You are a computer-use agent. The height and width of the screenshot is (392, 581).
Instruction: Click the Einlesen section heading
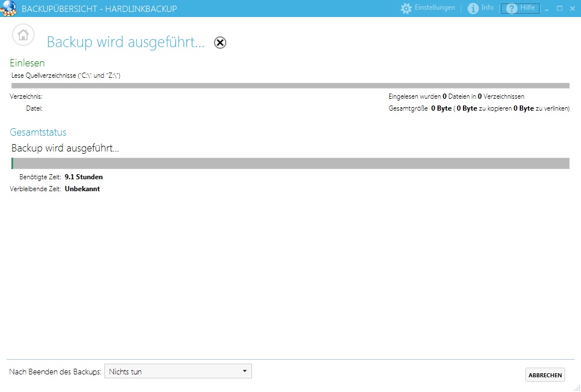pos(27,63)
